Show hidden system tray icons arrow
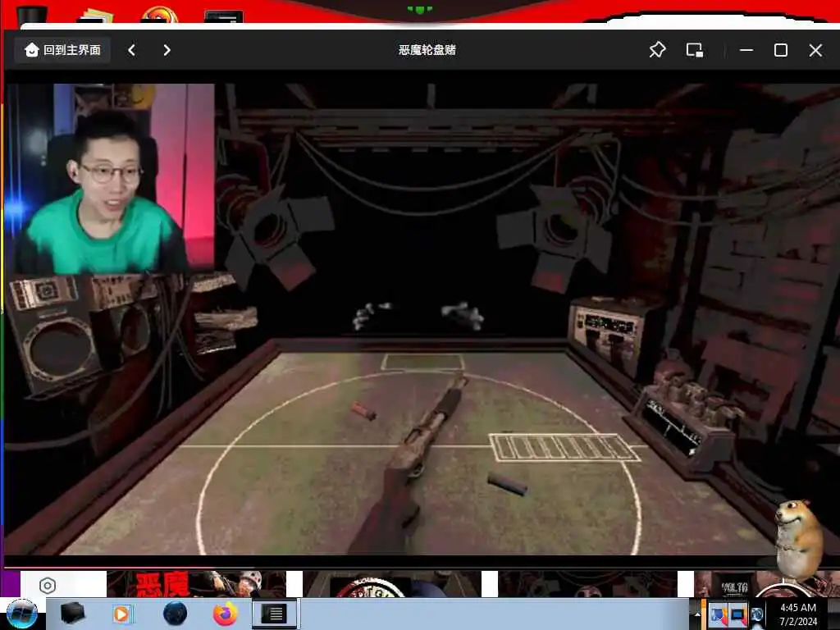This screenshot has height=630, width=840. 697,614
